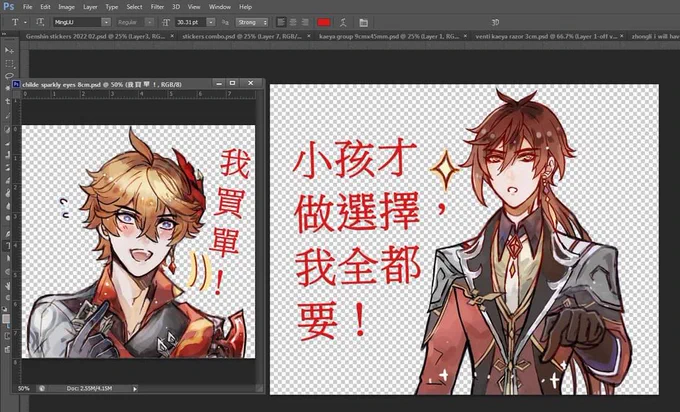680x412 pixels.
Task: Left align the text
Action: coord(281,22)
